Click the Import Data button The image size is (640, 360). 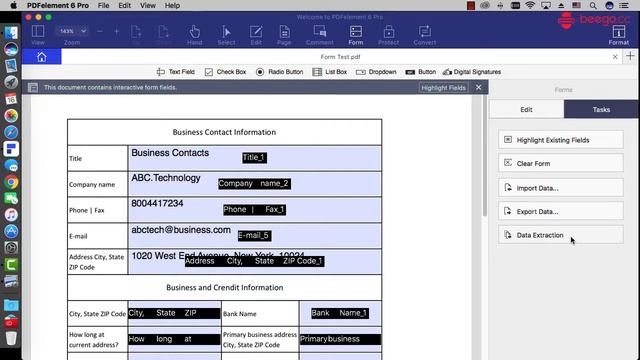point(561,188)
